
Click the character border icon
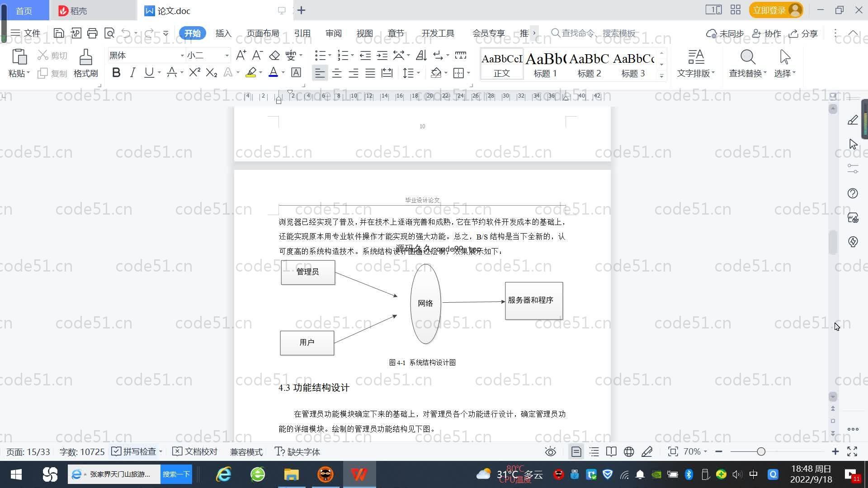click(x=296, y=72)
